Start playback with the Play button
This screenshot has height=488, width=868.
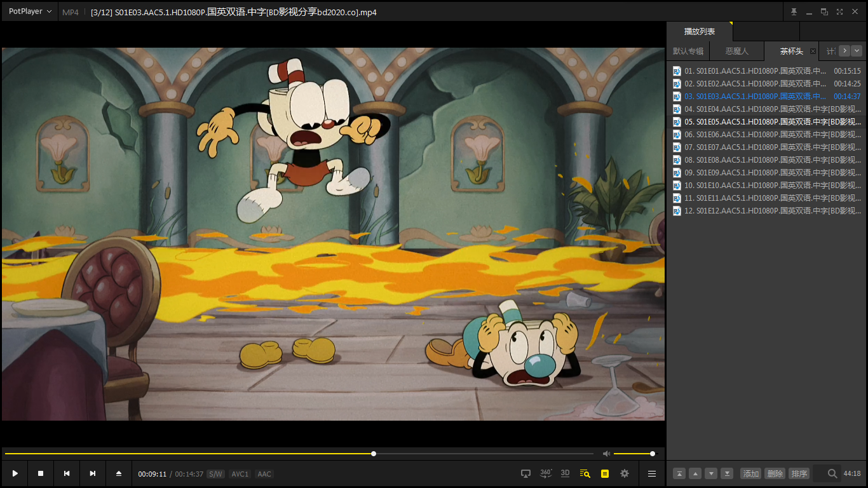click(x=15, y=473)
